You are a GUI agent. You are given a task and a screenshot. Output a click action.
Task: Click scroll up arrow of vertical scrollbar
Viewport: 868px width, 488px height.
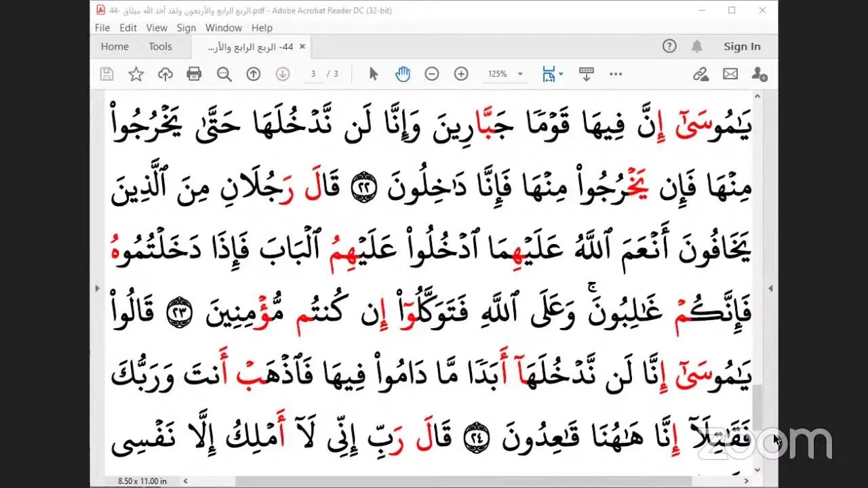(757, 96)
